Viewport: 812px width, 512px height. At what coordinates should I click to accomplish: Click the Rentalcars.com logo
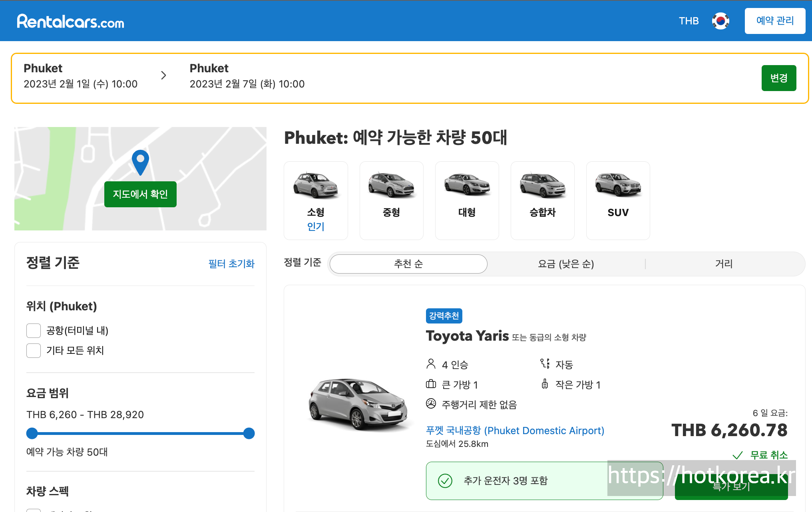tap(70, 21)
